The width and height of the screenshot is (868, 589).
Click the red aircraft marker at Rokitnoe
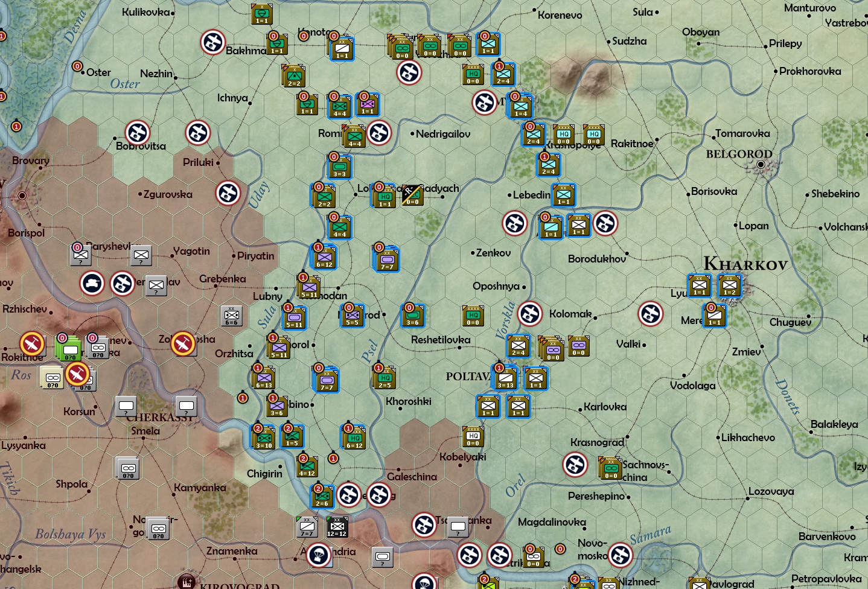click(x=32, y=344)
